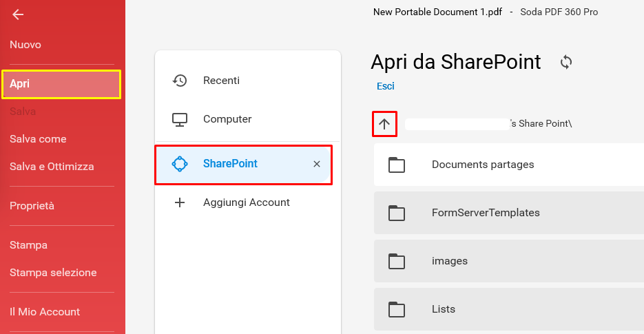Click the Documents partages folder icon
The height and width of the screenshot is (334, 644).
(x=397, y=165)
